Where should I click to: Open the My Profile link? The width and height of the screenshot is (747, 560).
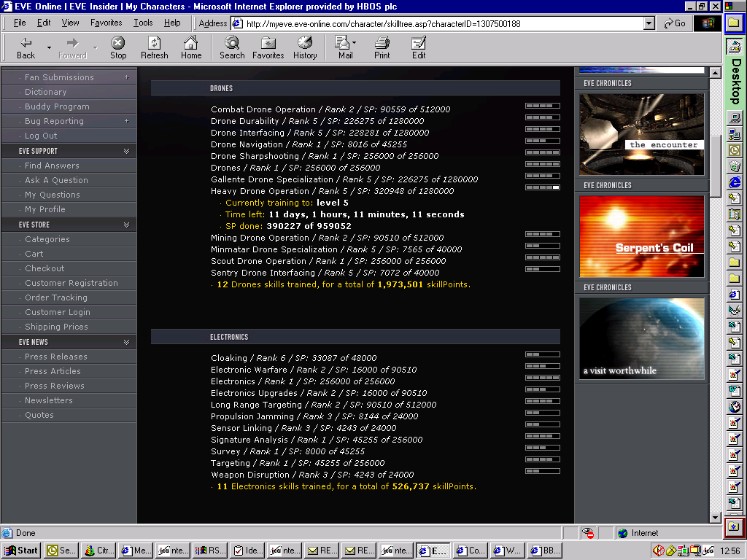tap(44, 209)
